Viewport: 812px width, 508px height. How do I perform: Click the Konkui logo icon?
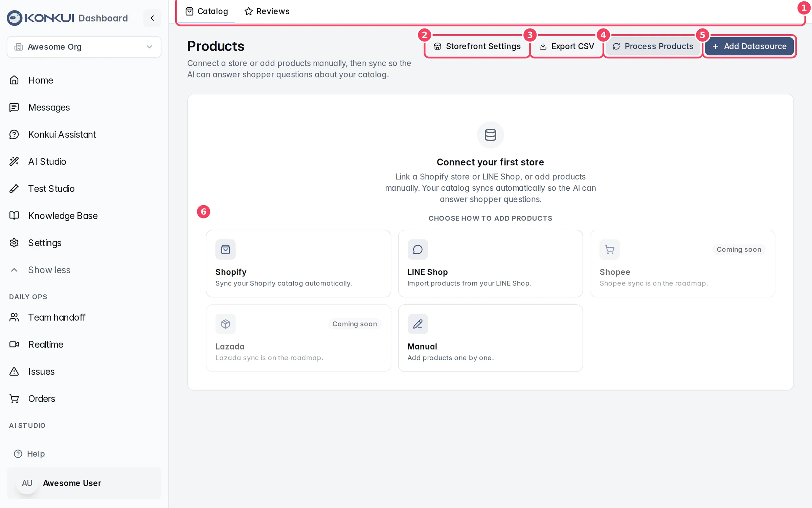[x=15, y=18]
